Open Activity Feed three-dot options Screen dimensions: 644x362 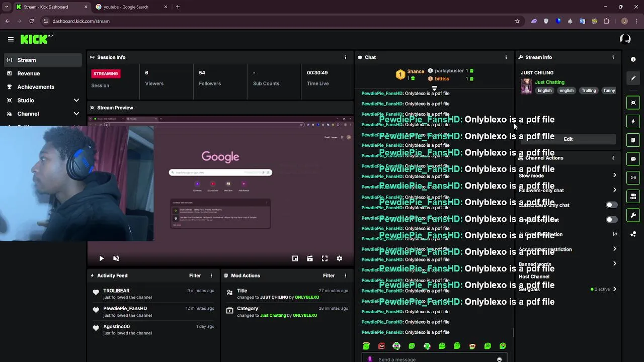(x=211, y=276)
